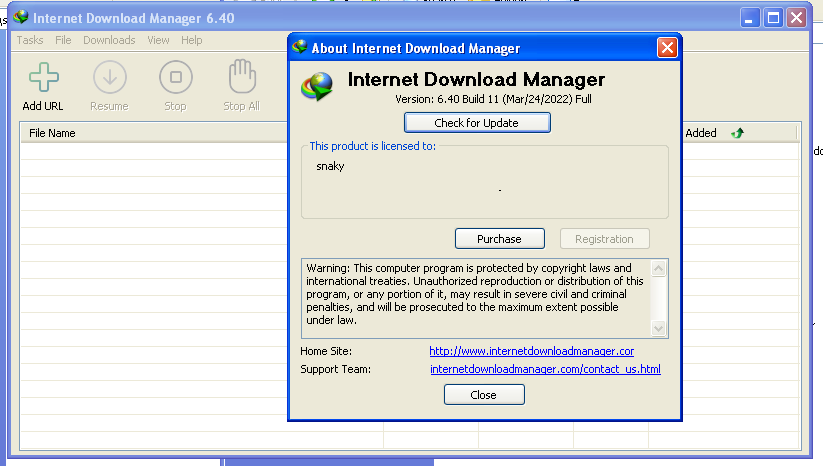This screenshot has width=823, height=466.
Task: Open the File menu
Action: click(63, 40)
